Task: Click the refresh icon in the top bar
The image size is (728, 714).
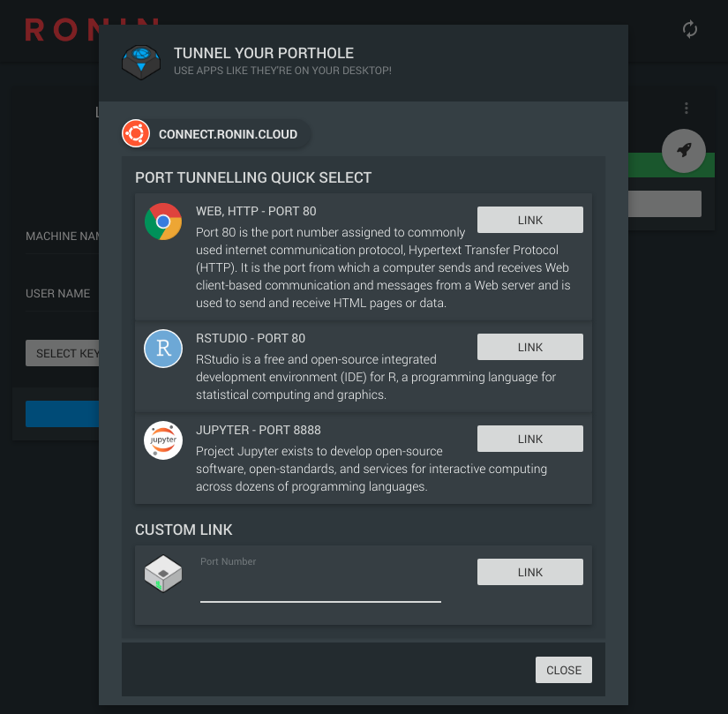Action: pyautogui.click(x=690, y=29)
